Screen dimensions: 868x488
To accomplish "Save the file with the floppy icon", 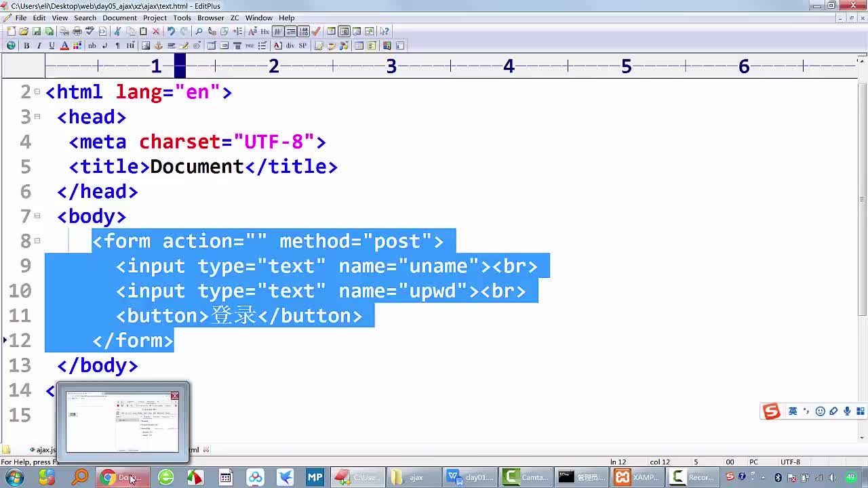I will [x=37, y=31].
